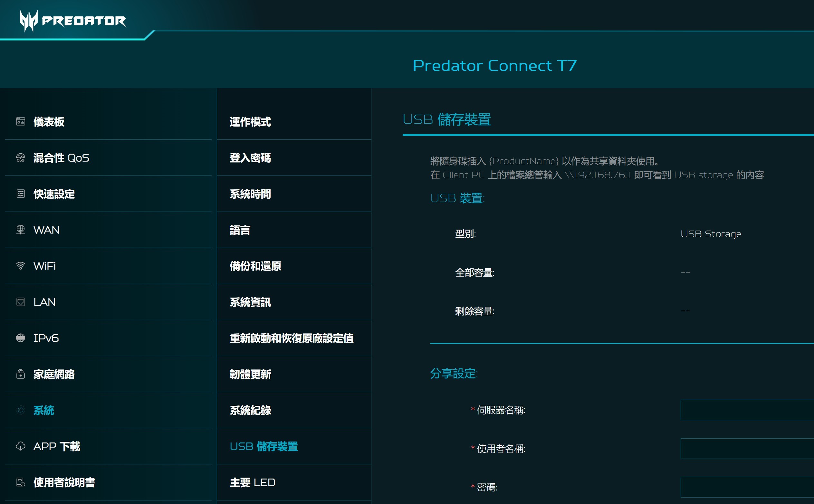Open the WAN settings menu

(x=108, y=230)
